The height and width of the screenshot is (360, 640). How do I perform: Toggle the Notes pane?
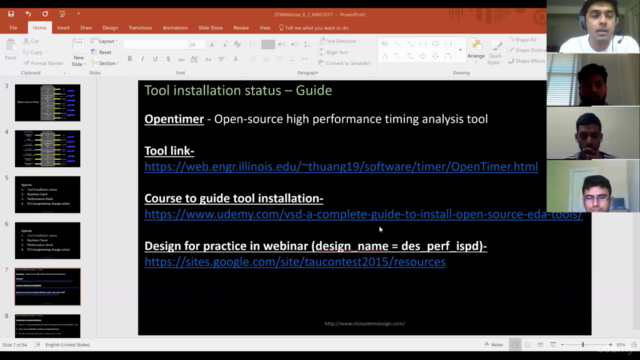click(x=494, y=345)
